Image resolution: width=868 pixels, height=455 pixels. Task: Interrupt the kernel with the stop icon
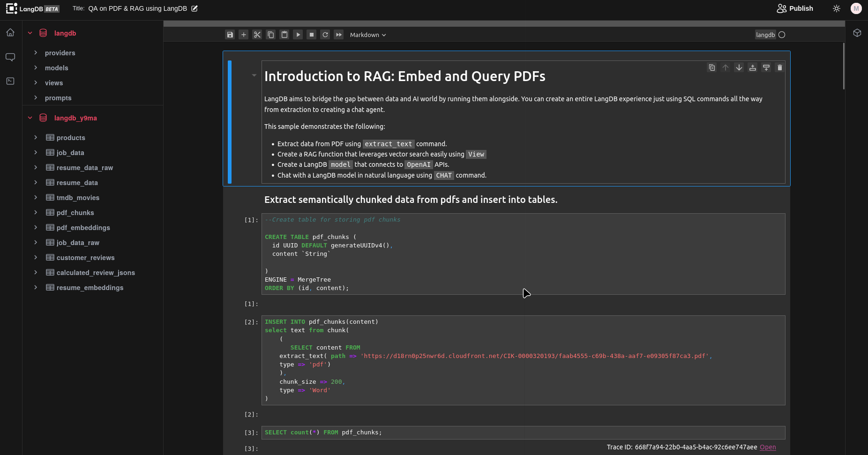[311, 35]
